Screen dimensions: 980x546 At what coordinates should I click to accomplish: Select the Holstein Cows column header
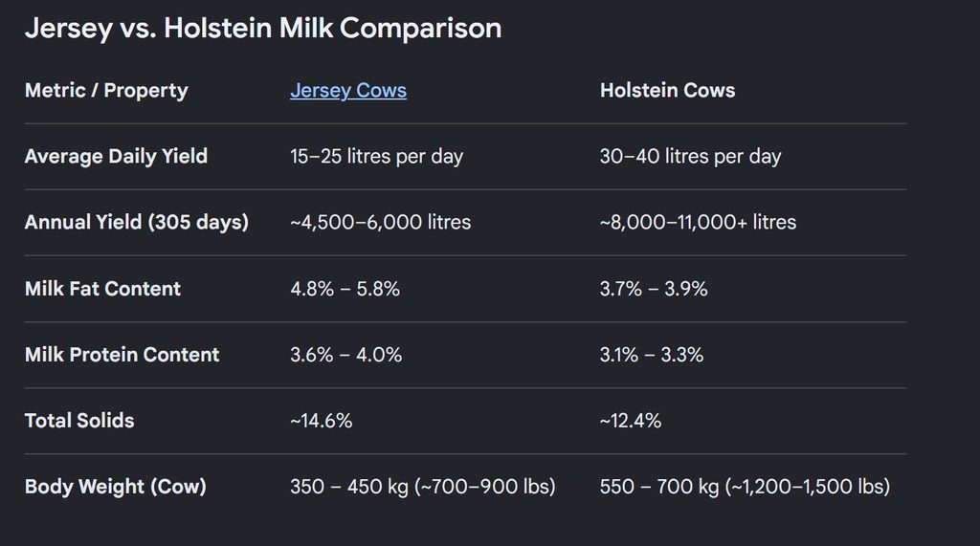pos(667,91)
